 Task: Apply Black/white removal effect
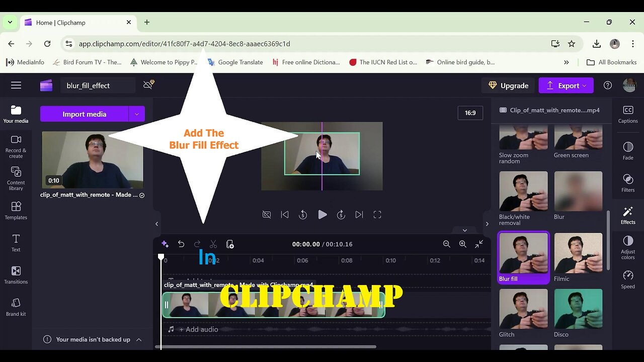pos(523,199)
